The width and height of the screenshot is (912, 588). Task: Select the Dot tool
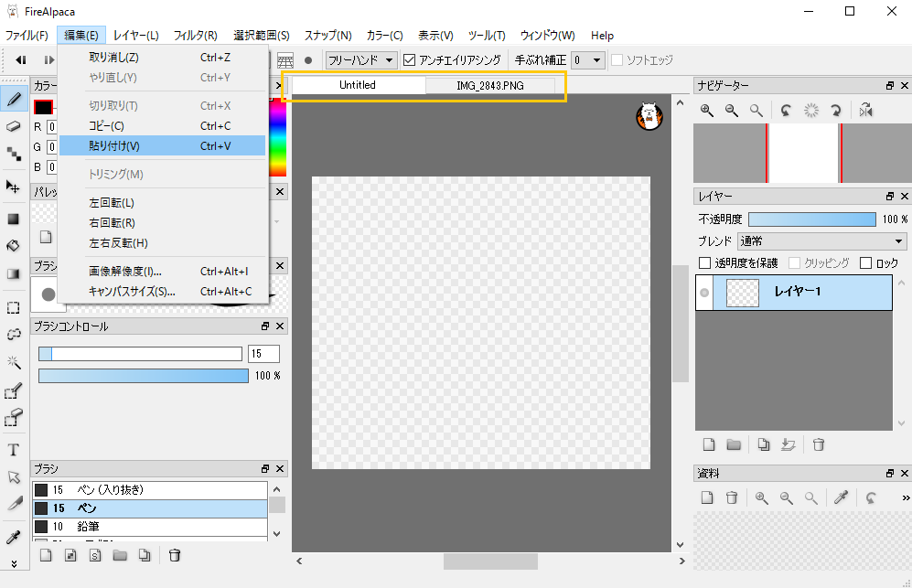pos(14,155)
